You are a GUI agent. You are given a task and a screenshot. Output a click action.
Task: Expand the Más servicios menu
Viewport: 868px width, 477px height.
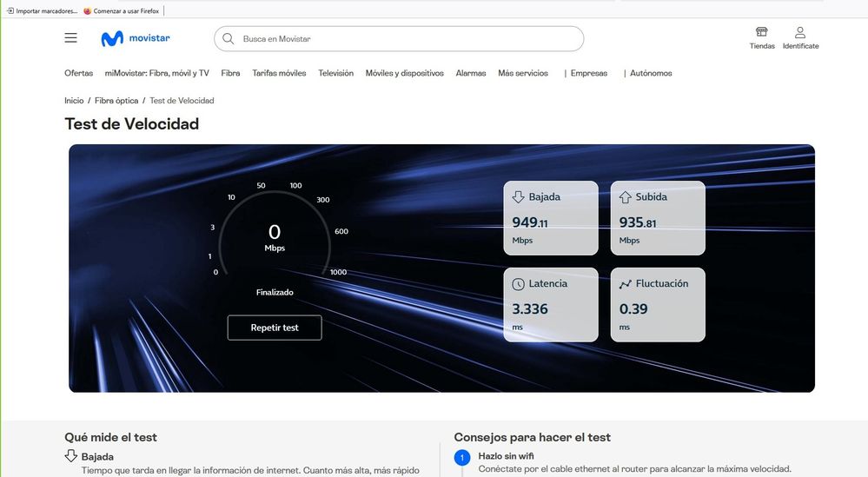click(523, 74)
